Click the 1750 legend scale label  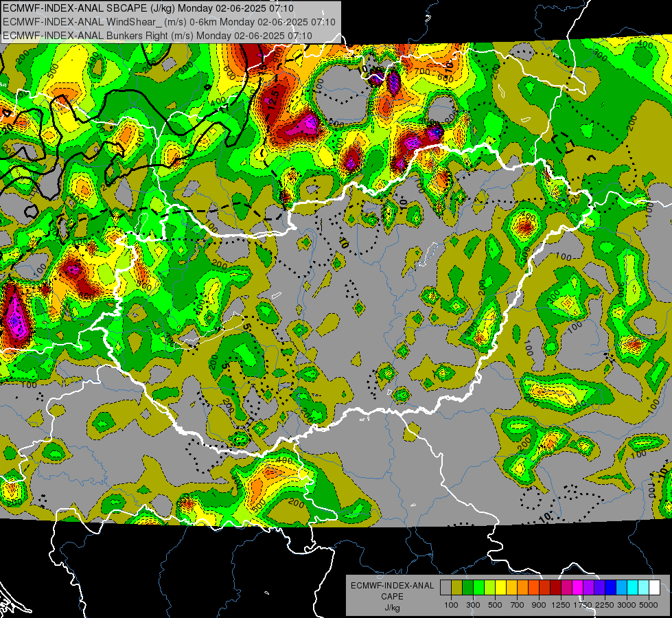pyautogui.click(x=583, y=605)
